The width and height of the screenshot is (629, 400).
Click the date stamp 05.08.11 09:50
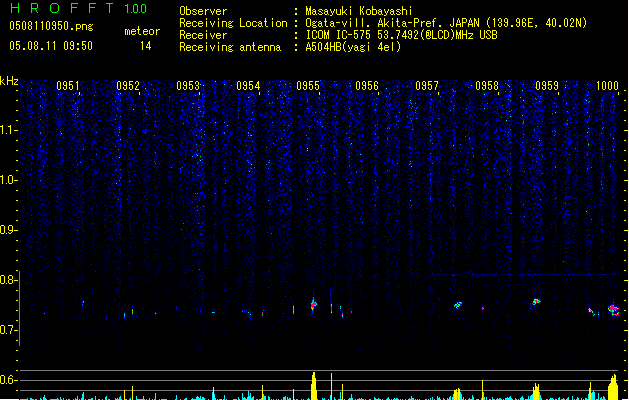pyautogui.click(x=51, y=46)
